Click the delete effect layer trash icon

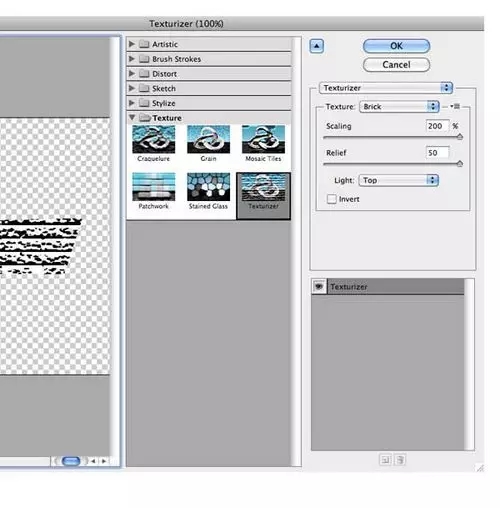pos(399,460)
